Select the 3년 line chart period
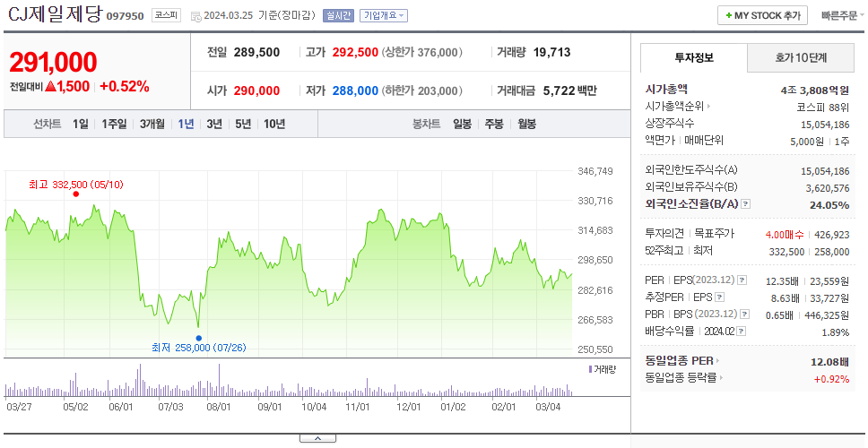Image resolution: width=868 pixels, height=448 pixels. click(214, 124)
